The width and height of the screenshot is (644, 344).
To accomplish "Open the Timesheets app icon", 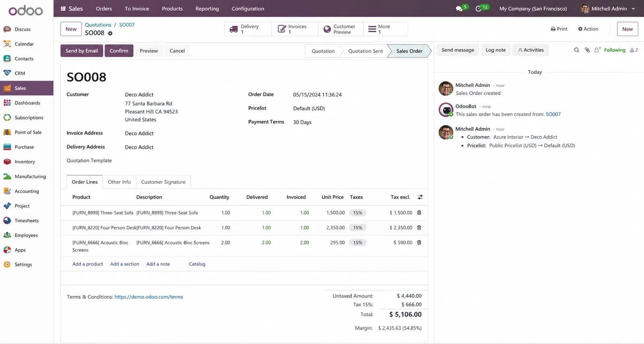I will pyautogui.click(x=7, y=221).
